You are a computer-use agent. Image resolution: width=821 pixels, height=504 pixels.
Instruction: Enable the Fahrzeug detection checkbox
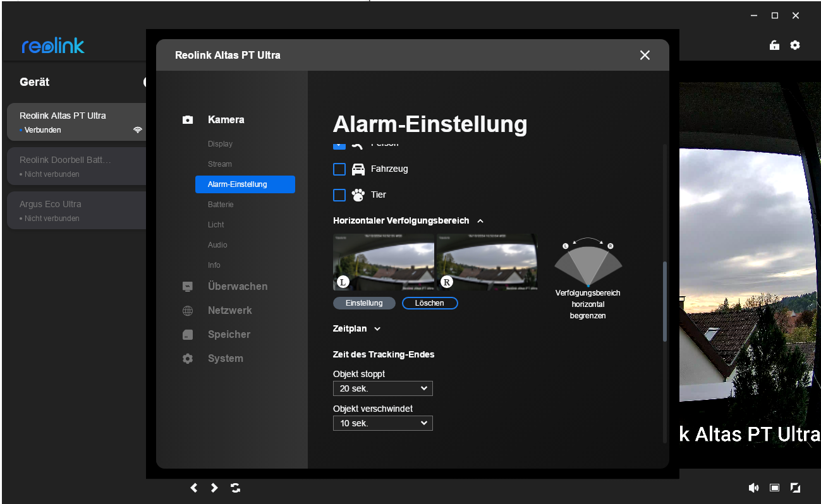coord(339,169)
